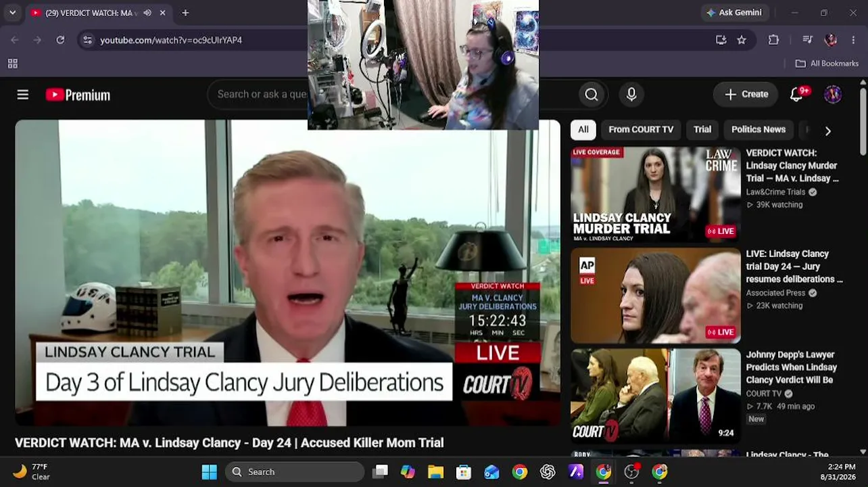The width and height of the screenshot is (868, 487).
Task: Open Chrome media controls icon
Action: click(807, 40)
